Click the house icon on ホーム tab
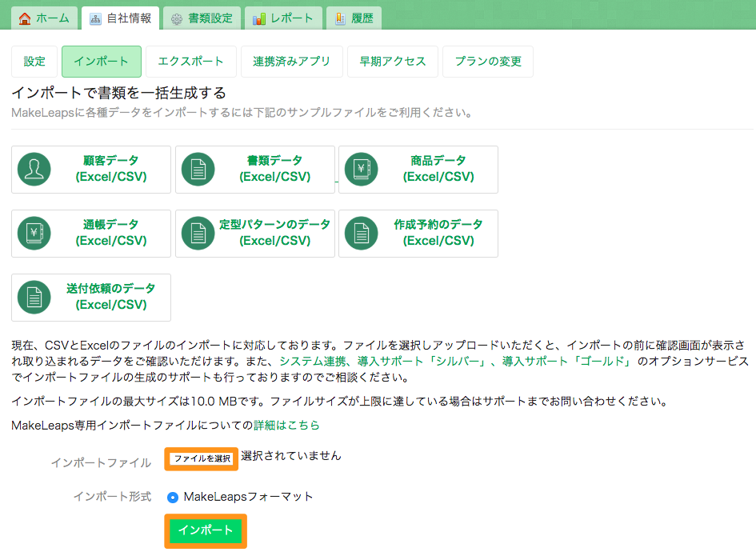 [25, 19]
